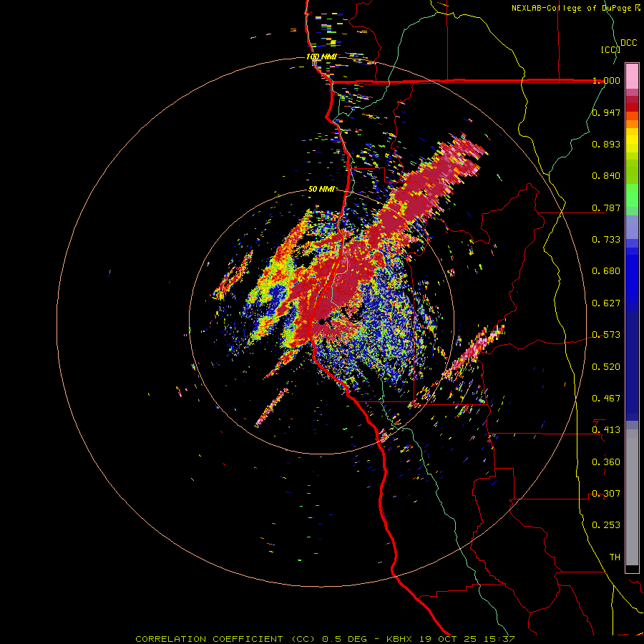Select the 0.307 scale value
This screenshot has height=644, width=644.
pos(606,494)
